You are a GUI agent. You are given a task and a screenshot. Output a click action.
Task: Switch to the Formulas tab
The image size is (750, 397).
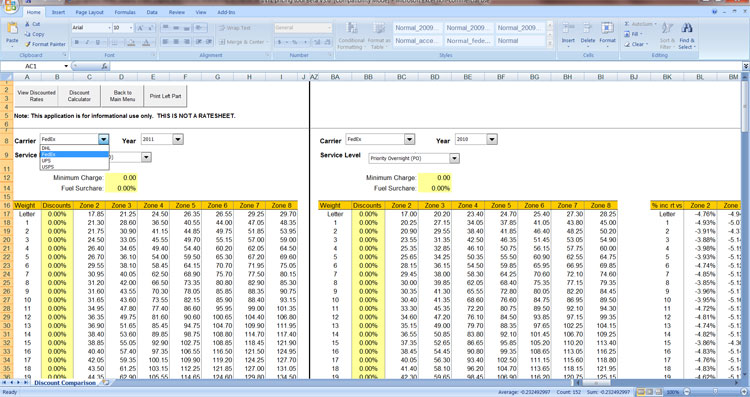tap(125, 12)
